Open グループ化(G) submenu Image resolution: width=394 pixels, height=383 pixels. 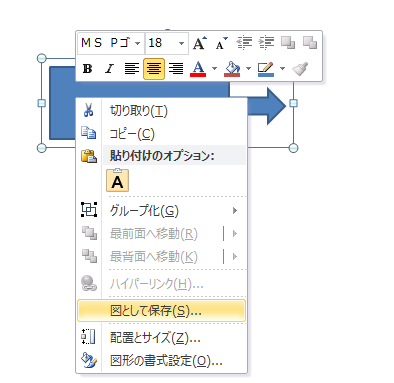pyautogui.click(x=162, y=211)
